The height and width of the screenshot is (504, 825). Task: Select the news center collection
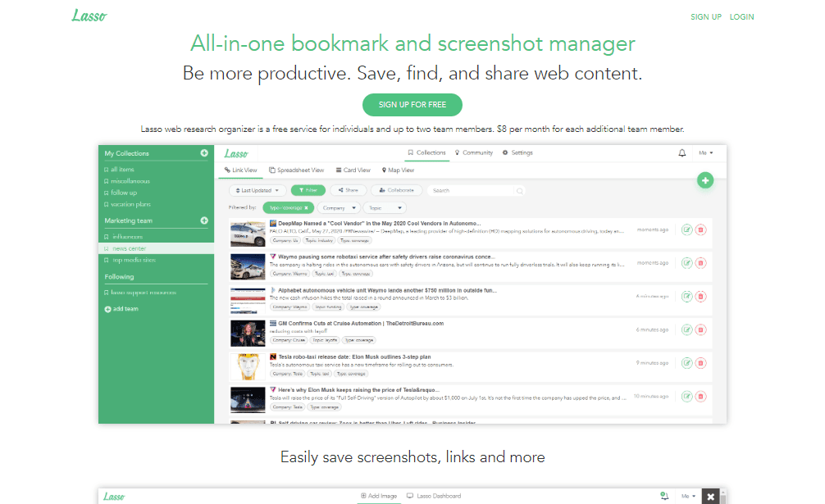point(157,248)
